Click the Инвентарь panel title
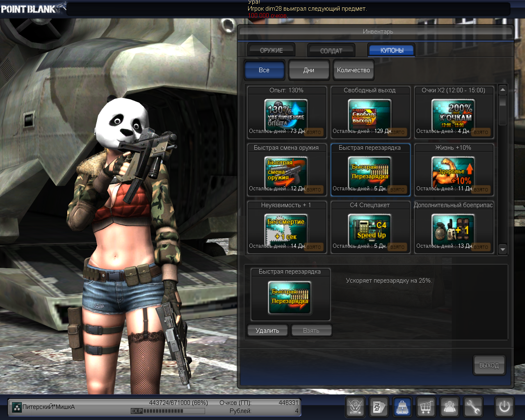The width and height of the screenshot is (525, 420). [378, 32]
